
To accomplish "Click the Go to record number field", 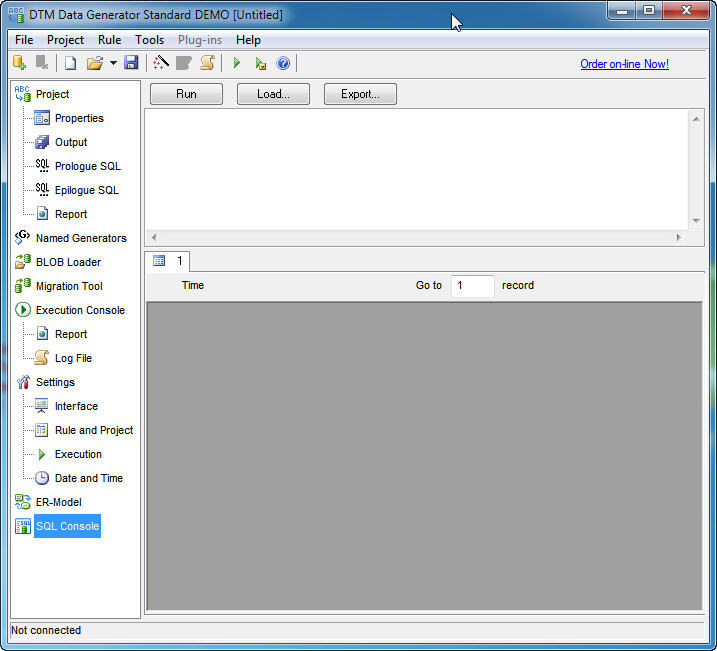I will pyautogui.click(x=472, y=286).
